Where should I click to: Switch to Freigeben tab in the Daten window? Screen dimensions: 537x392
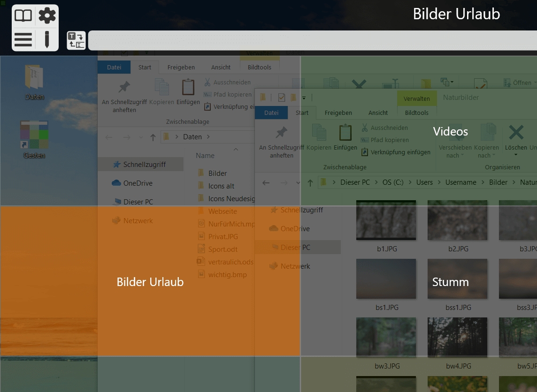click(181, 68)
